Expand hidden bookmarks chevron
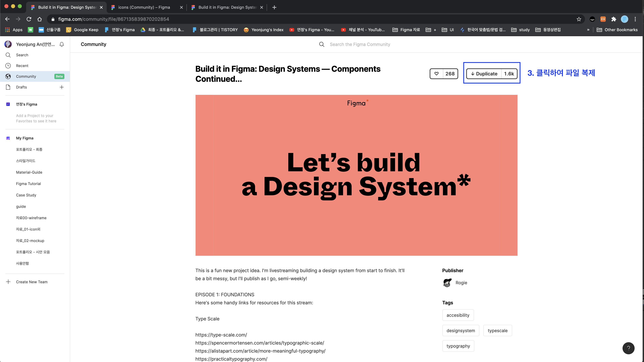The image size is (644, 362). [588, 30]
